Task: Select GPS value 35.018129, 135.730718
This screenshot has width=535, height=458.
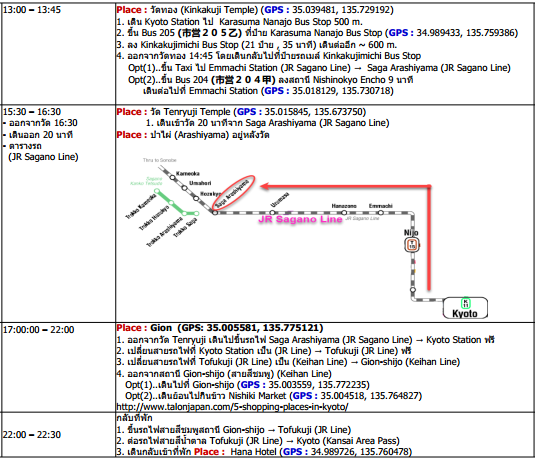Action: pos(343,91)
